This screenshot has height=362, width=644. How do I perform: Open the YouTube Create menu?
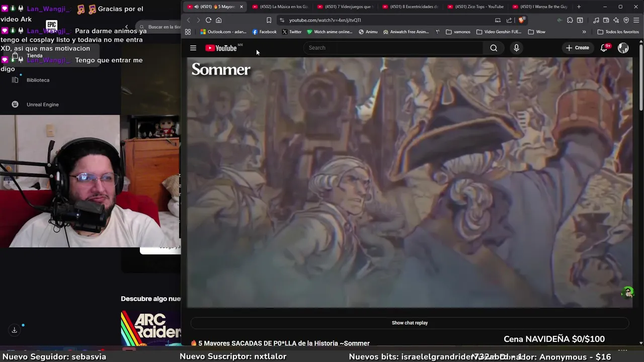point(577,48)
